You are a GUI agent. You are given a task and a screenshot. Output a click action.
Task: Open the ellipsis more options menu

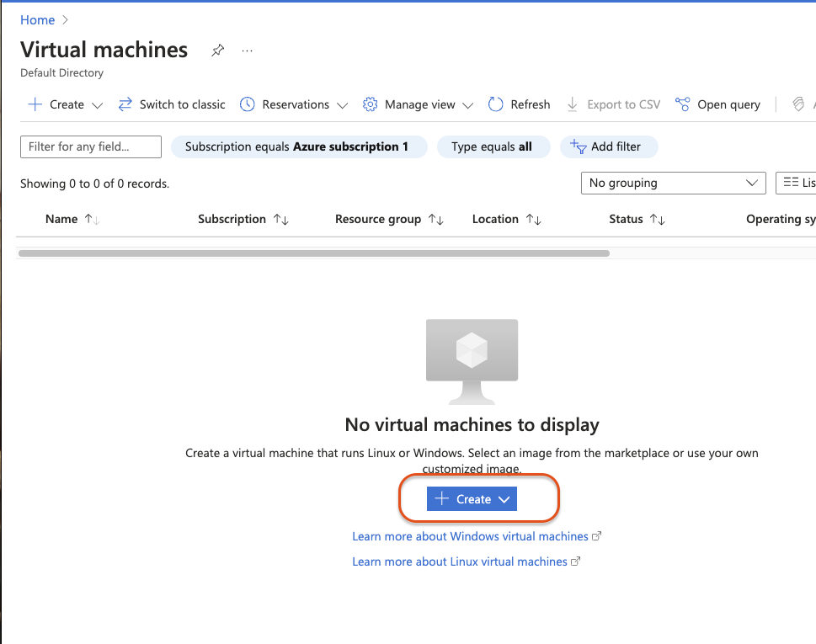click(x=248, y=51)
